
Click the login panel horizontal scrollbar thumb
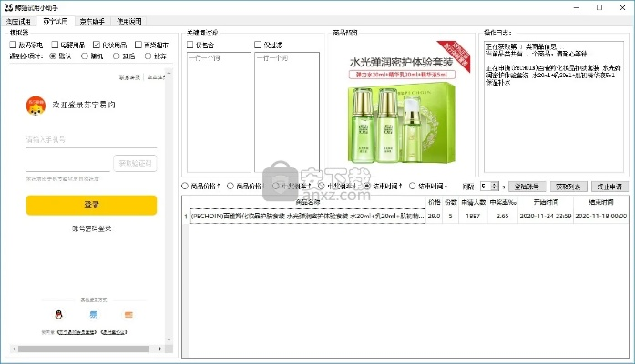tap(83, 349)
